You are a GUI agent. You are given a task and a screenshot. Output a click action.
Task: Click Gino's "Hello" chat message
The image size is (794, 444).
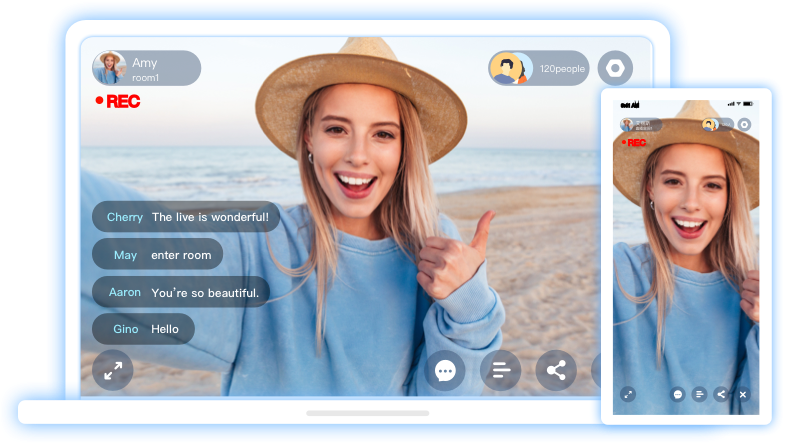tap(143, 329)
